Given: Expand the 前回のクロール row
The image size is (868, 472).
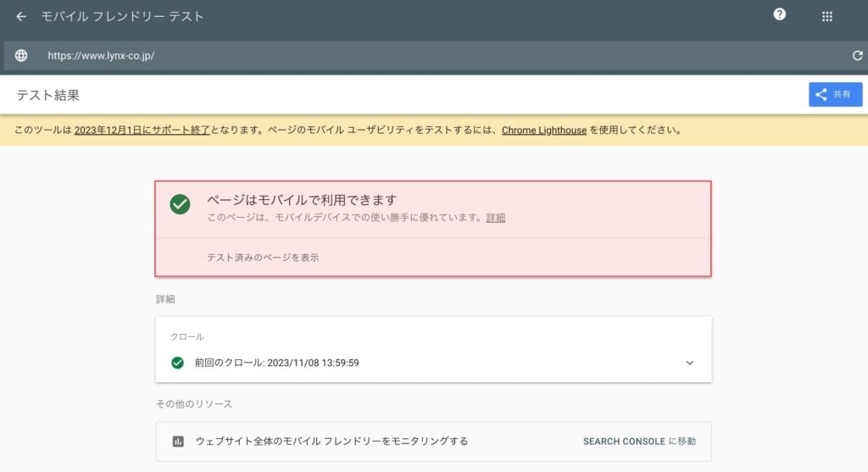Looking at the screenshot, I should (433, 363).
